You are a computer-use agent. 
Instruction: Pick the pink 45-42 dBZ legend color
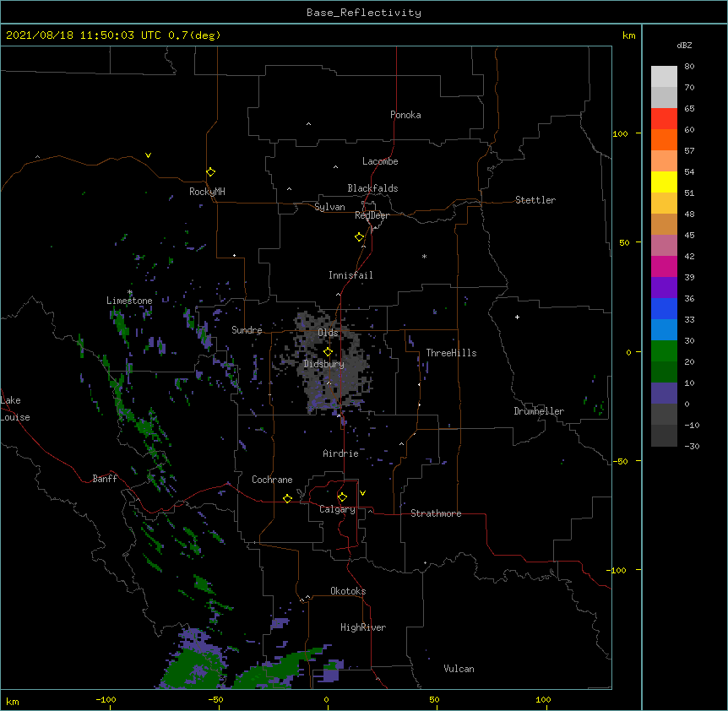664,246
